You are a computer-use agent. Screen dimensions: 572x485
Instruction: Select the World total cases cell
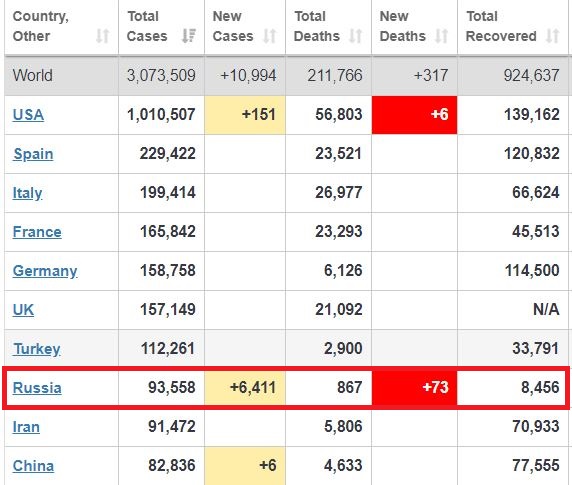point(161,75)
